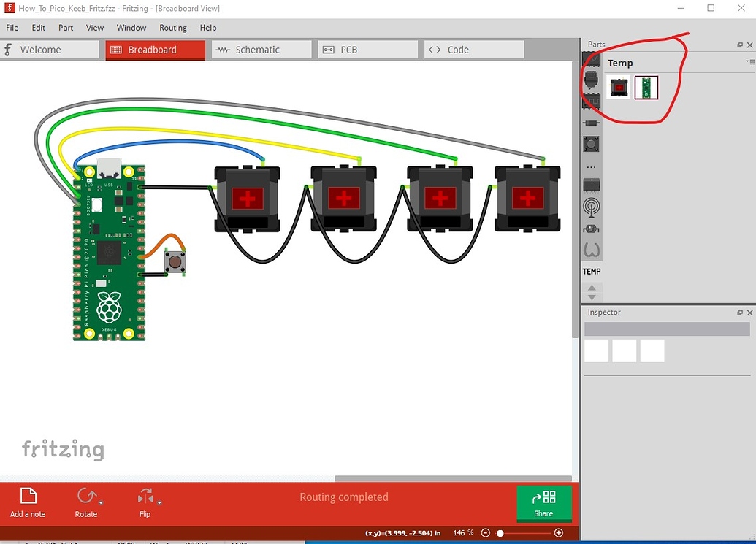Open the pushbutton parts category in the sidebar

592,144
